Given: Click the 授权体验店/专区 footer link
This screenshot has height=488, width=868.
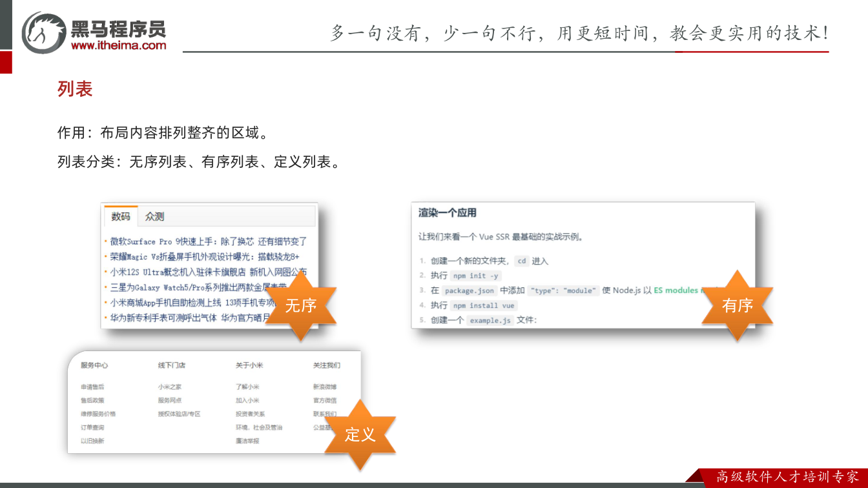Looking at the screenshot, I should [x=180, y=414].
